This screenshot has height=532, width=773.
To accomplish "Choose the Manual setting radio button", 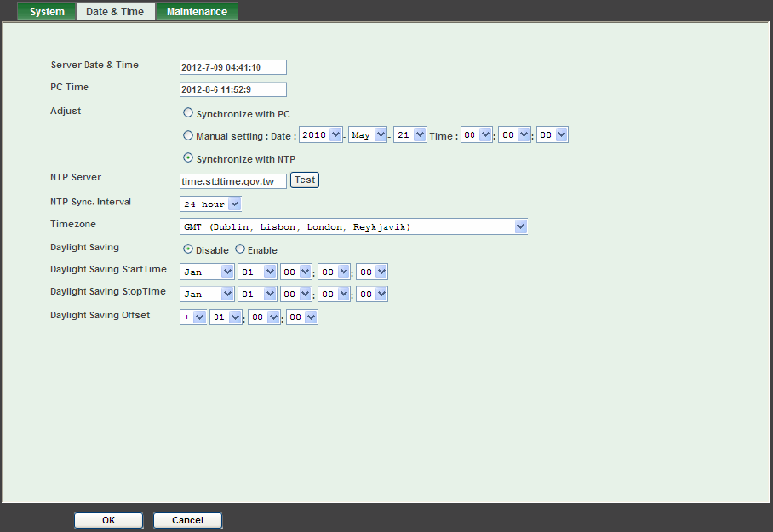I will (x=188, y=135).
